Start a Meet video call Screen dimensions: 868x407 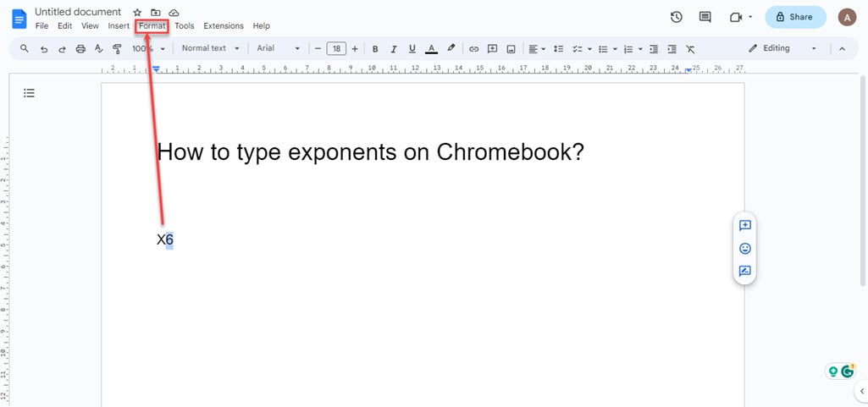(736, 17)
